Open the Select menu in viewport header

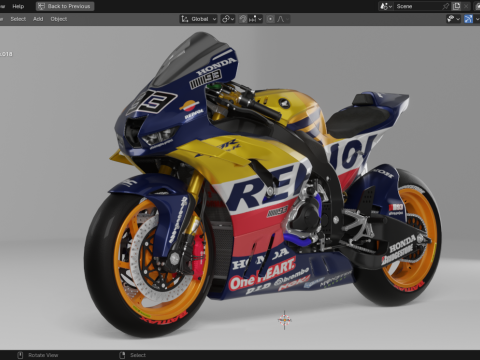(x=18, y=19)
